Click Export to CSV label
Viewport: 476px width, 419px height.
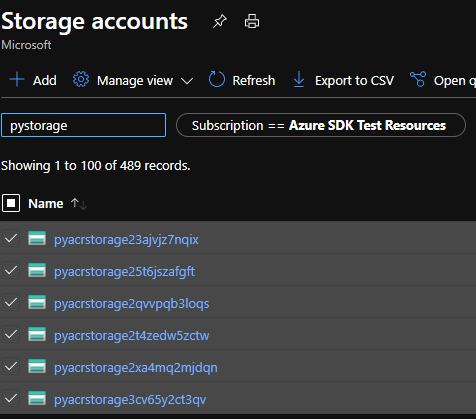[354, 81]
